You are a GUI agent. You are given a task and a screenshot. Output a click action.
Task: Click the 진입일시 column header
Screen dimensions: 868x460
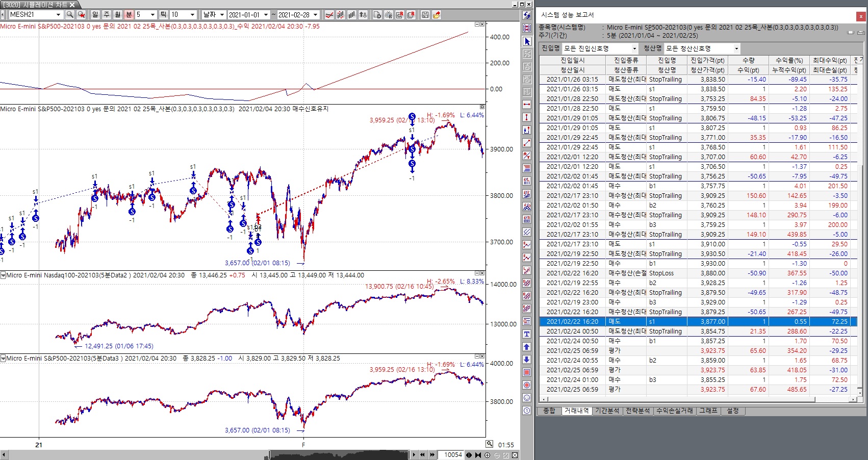(572, 60)
